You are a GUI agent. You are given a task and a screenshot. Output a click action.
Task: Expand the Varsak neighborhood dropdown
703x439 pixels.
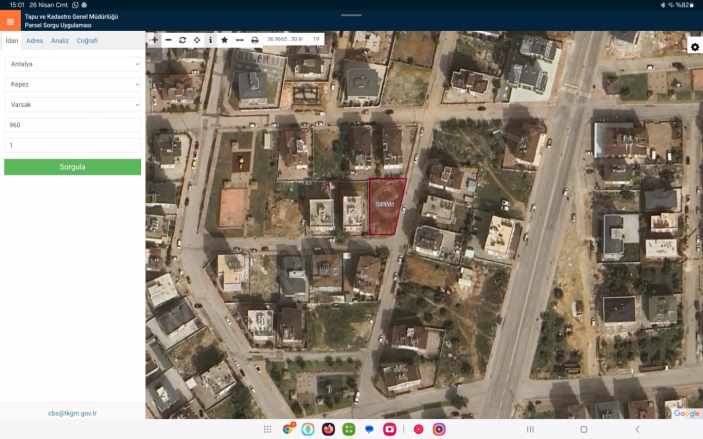pyautogui.click(x=72, y=104)
